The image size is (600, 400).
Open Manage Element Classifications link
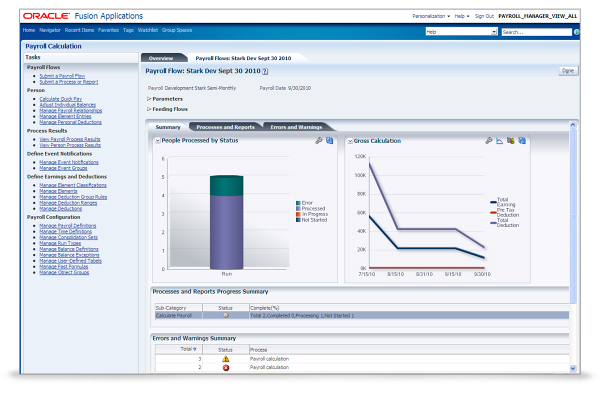click(73, 185)
